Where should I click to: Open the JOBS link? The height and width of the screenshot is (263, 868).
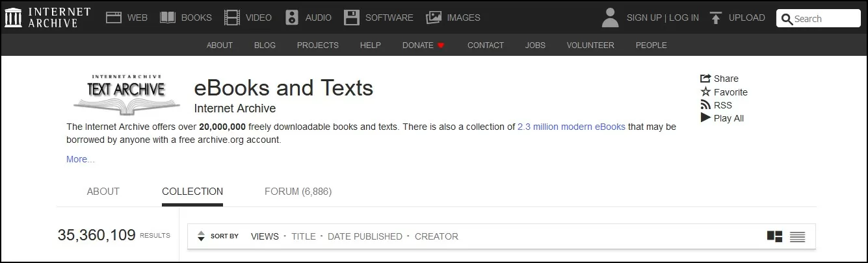coord(535,45)
